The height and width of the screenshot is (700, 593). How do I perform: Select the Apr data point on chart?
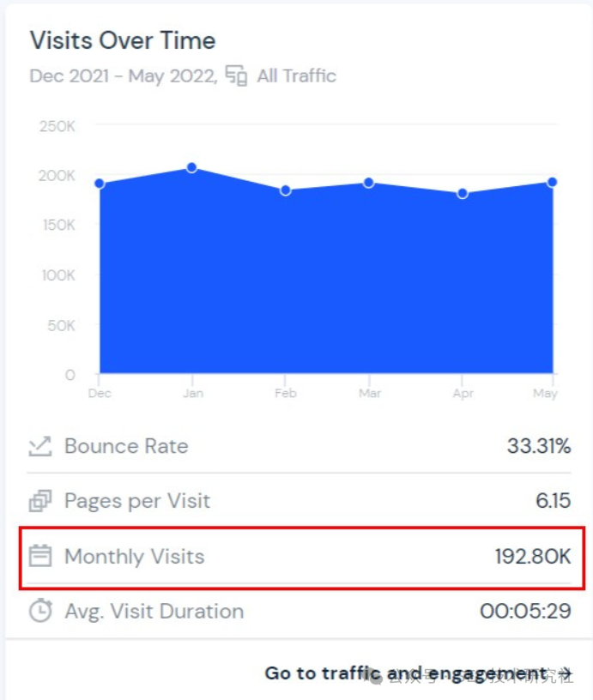point(463,194)
